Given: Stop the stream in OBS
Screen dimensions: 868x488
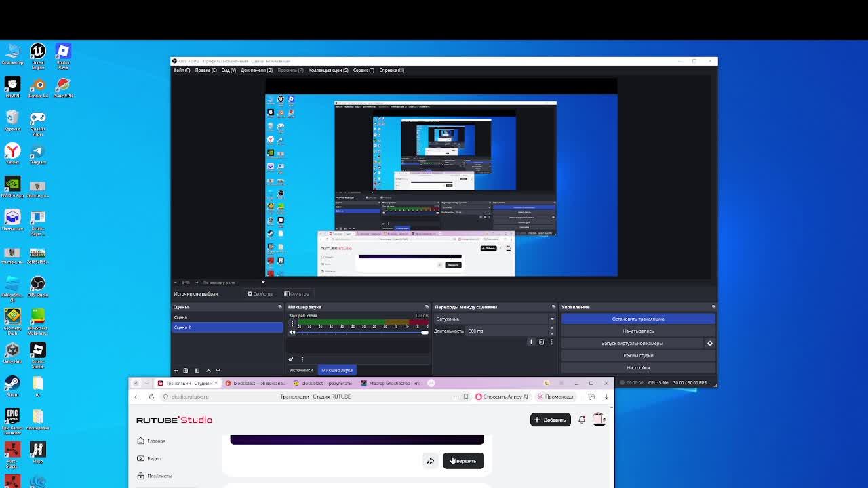Looking at the screenshot, I should pos(638,319).
